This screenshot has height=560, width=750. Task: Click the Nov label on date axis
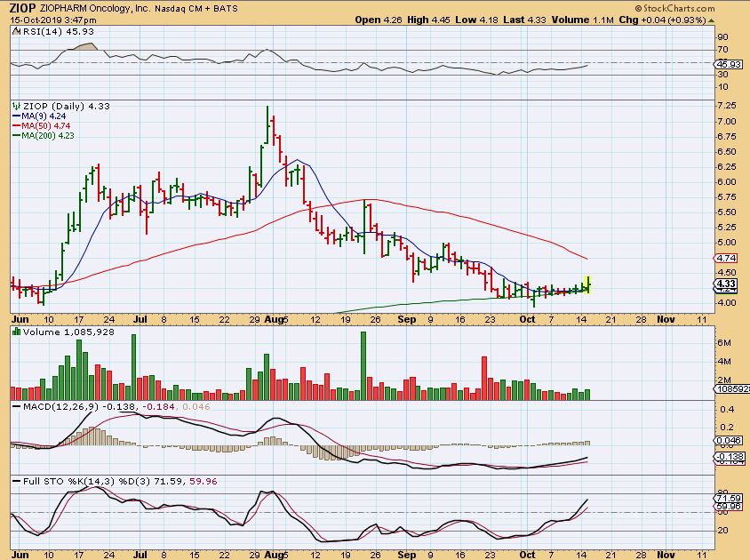point(667,316)
